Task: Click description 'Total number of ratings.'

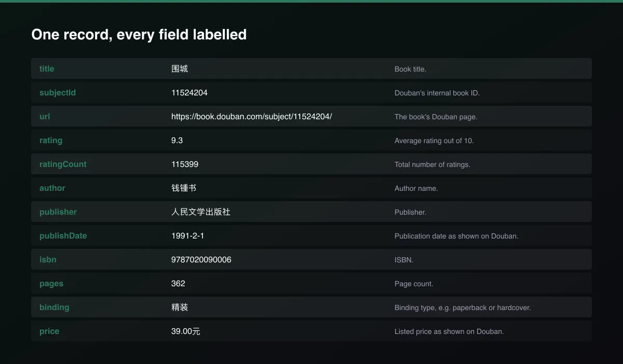Action: pos(432,164)
